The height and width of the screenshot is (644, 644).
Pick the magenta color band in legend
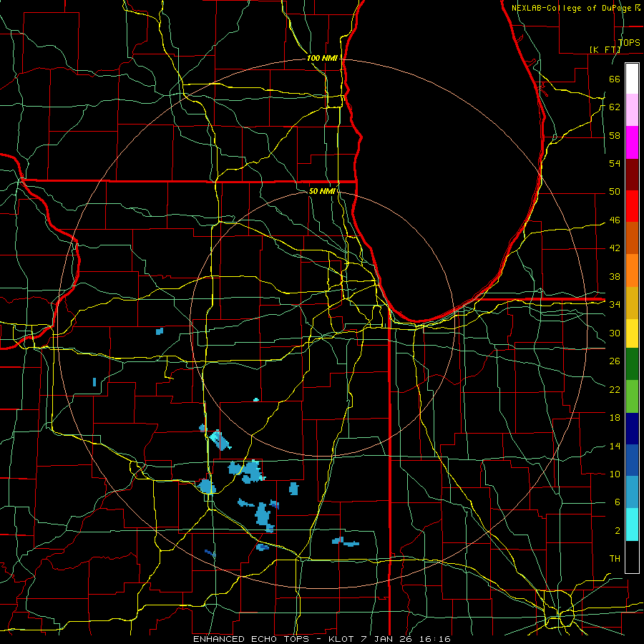tap(632, 142)
